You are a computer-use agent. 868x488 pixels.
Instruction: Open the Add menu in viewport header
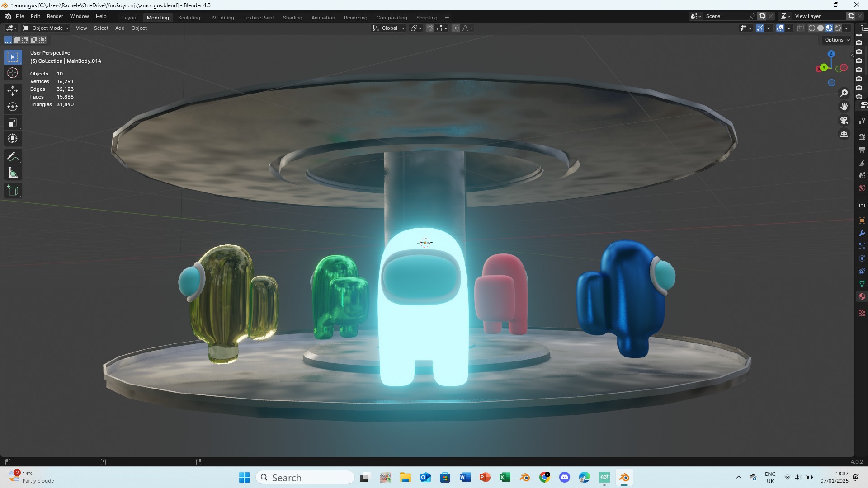(120, 28)
